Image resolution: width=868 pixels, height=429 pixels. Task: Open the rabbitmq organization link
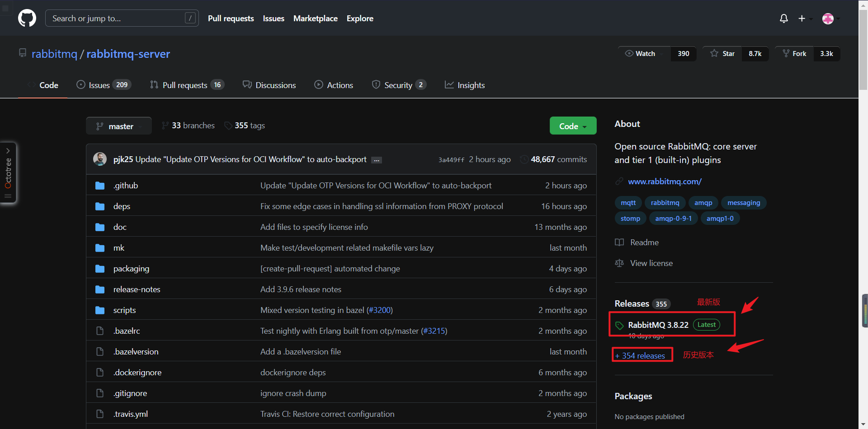55,54
